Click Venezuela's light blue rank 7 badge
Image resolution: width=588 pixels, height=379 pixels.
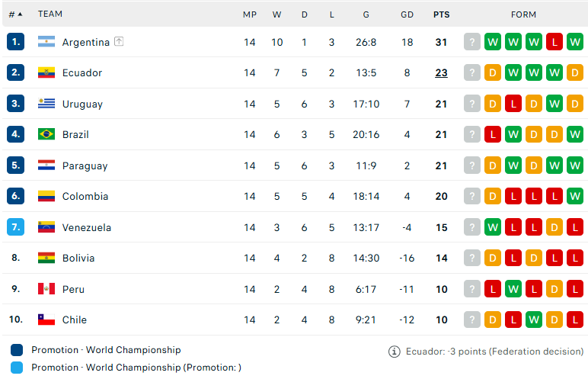(x=15, y=227)
